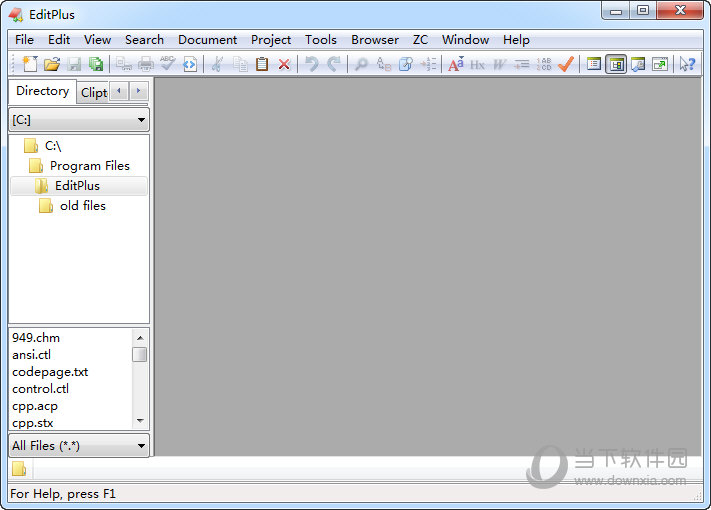711x510 pixels.
Task: Click the Print icon
Action: click(146, 64)
